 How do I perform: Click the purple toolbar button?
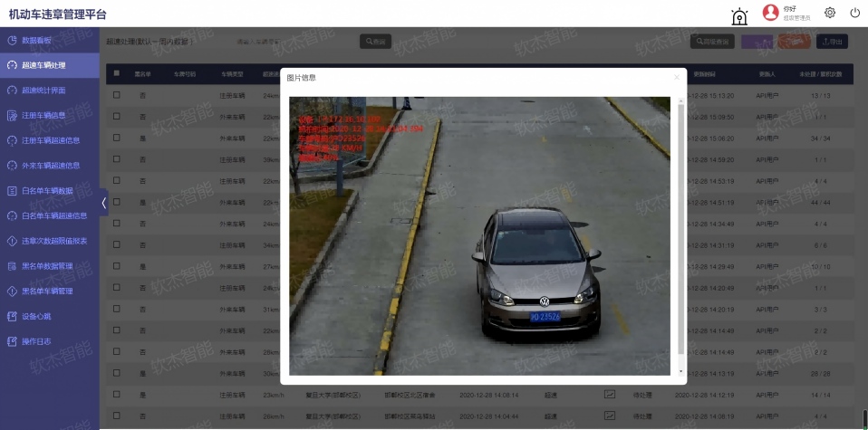(757, 42)
